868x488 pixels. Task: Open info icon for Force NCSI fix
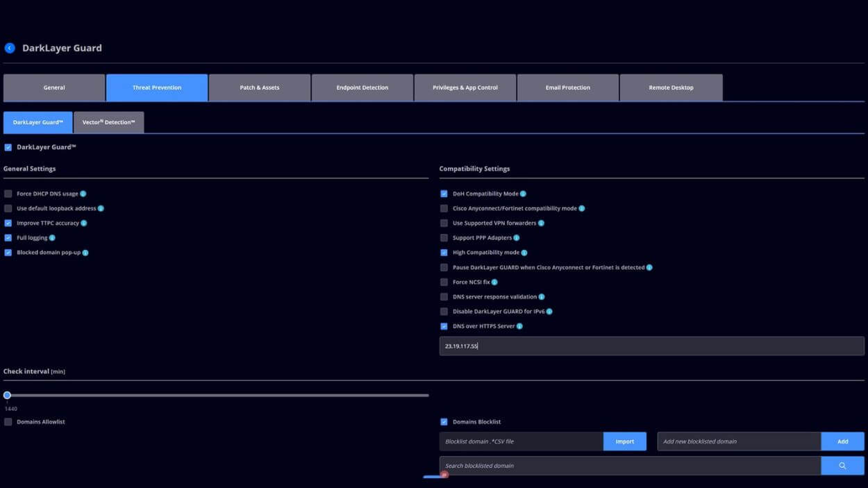(x=494, y=283)
